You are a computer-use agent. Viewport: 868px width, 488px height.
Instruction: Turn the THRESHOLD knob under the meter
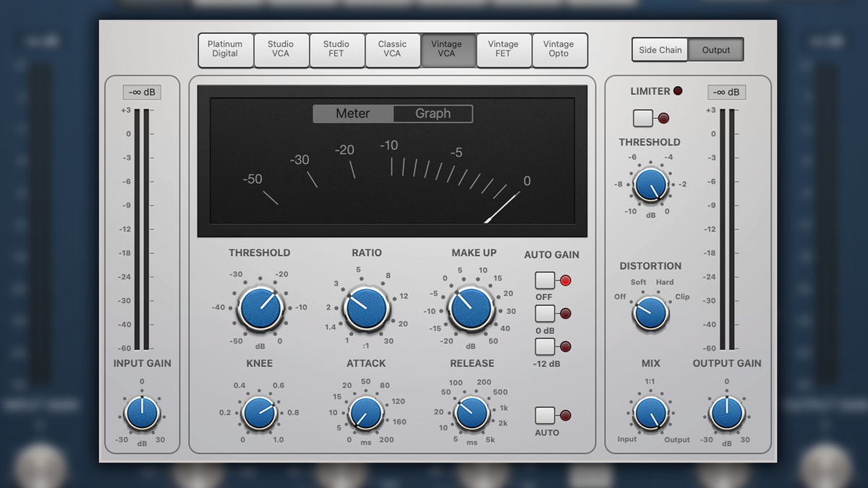[x=259, y=307]
